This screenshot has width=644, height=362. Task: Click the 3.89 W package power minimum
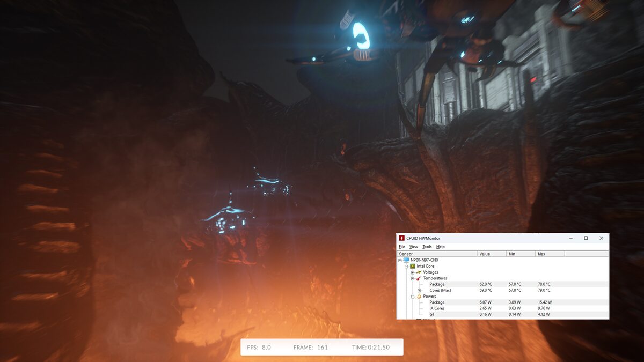click(x=514, y=302)
